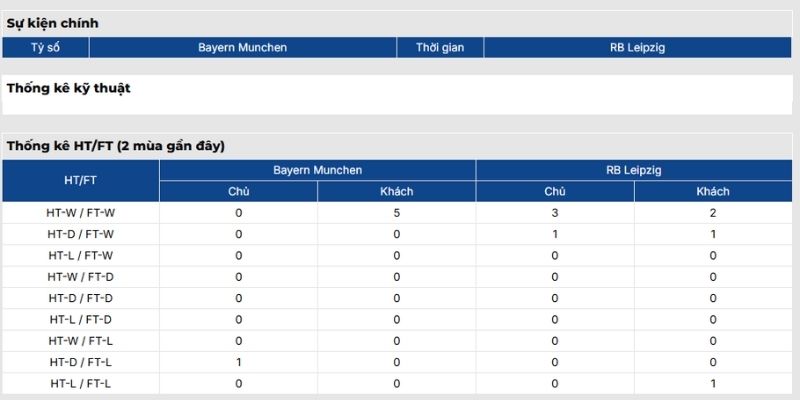800x400 pixels.
Task: Choose the "Chủ" subheader under RB Leipzig
Action: coord(555,191)
